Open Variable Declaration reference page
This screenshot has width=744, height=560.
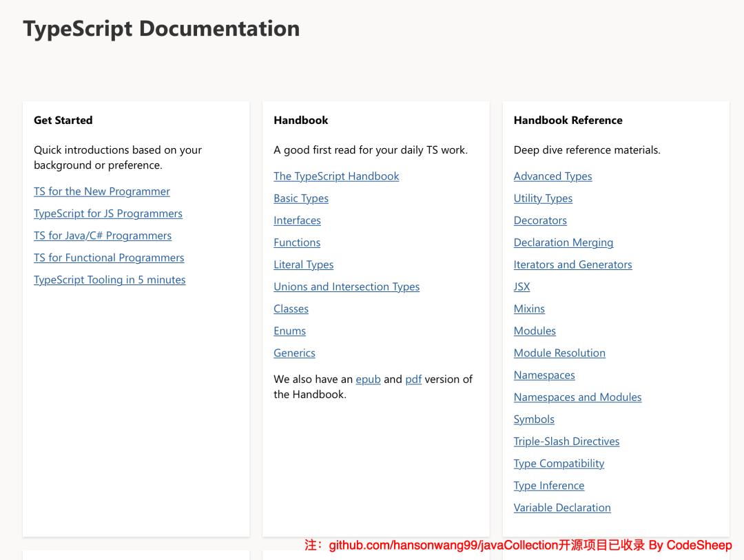562,508
